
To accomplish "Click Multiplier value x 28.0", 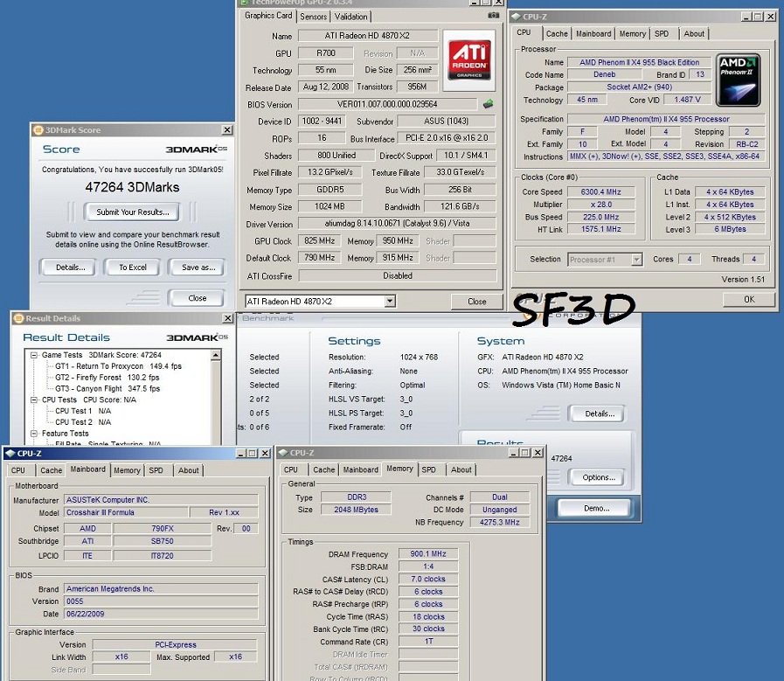I will 601,205.
